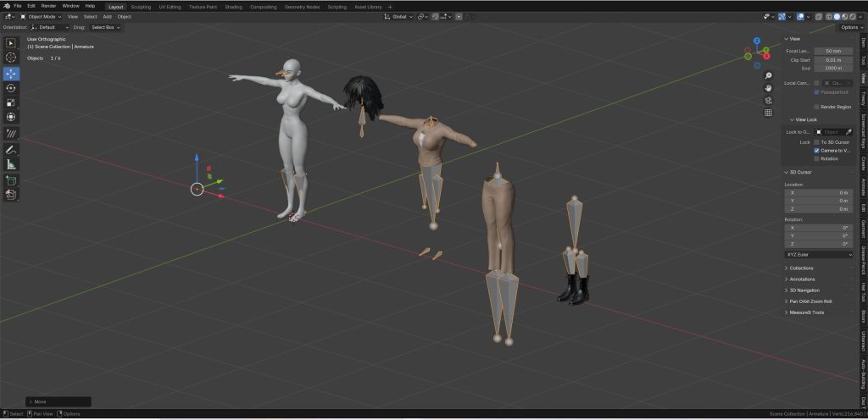
Task: Switch to material preview shading
Action: coord(845,17)
